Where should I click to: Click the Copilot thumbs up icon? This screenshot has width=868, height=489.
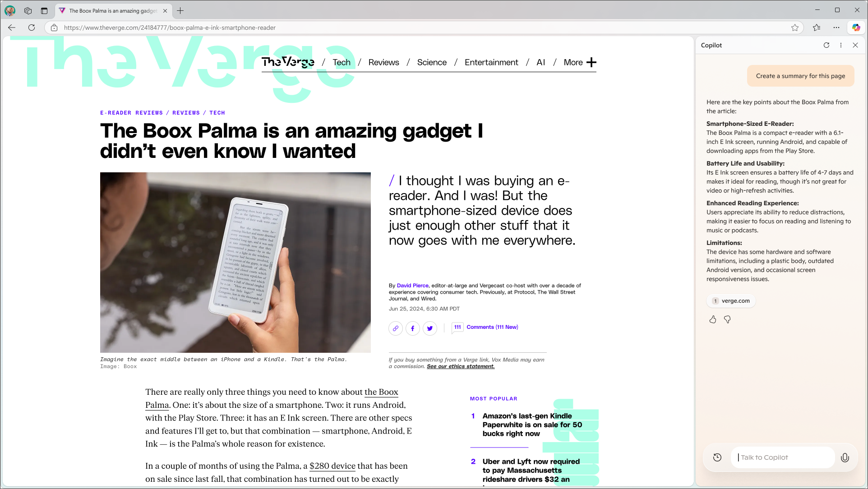click(713, 319)
